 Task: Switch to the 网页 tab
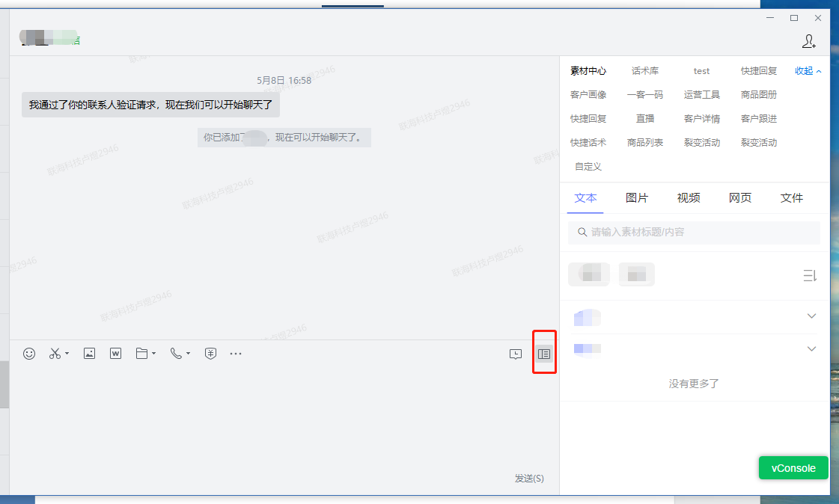[x=740, y=198]
